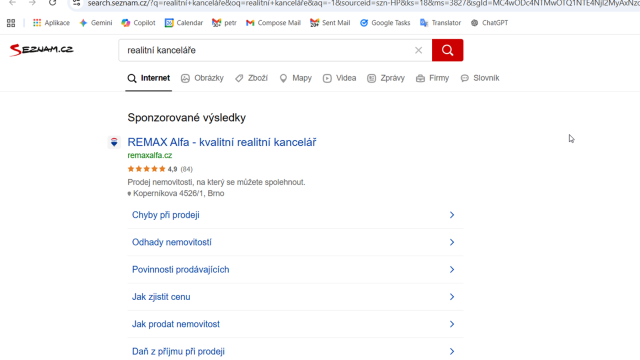Click the remaxalfa.cz green URL
This screenshot has height=360, width=640.
click(x=150, y=155)
